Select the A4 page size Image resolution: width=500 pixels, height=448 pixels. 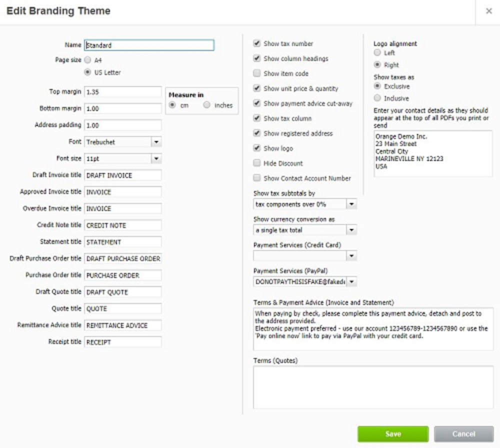click(x=87, y=60)
